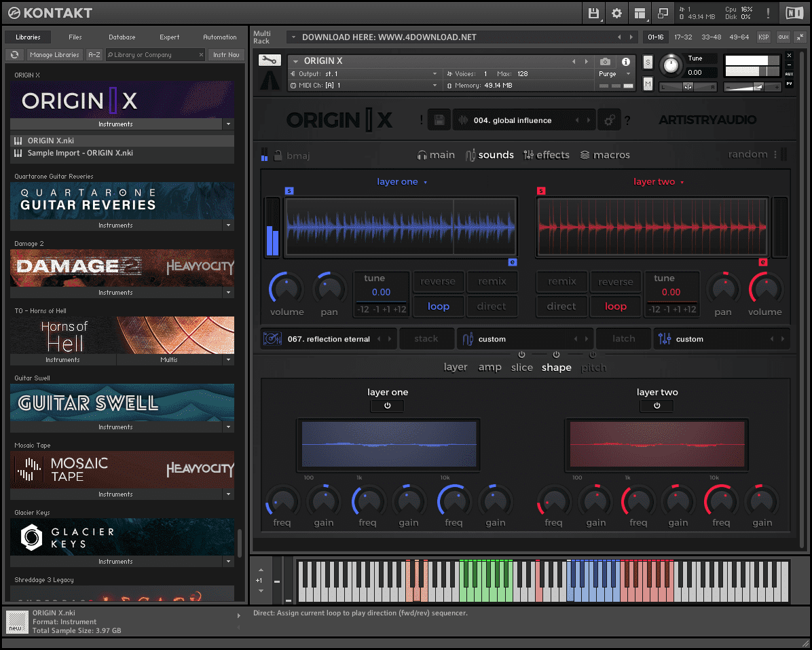This screenshot has width=812, height=650.
Task: Click the minimized view icon in header
Action: pos(663,14)
